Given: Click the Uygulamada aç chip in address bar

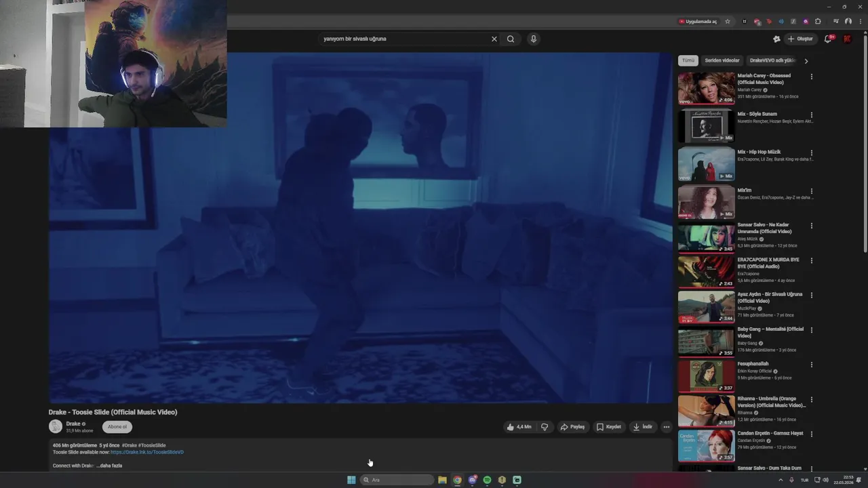Looking at the screenshot, I should pyautogui.click(x=698, y=21).
